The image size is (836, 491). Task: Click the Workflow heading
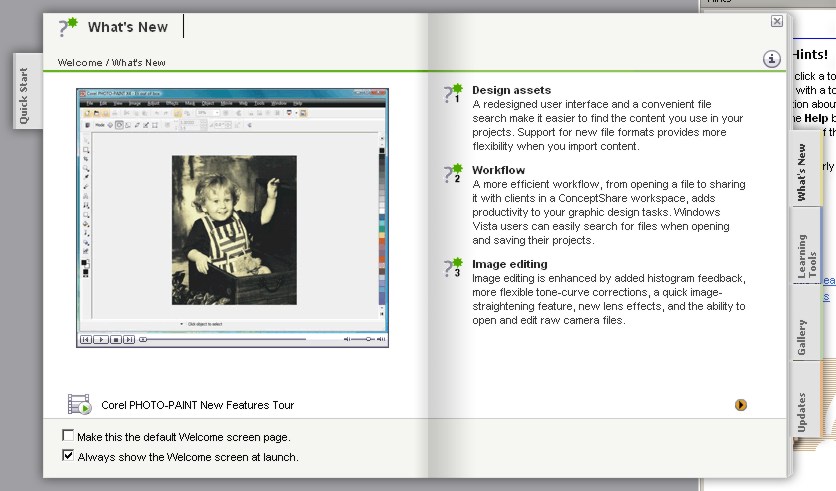tap(499, 170)
